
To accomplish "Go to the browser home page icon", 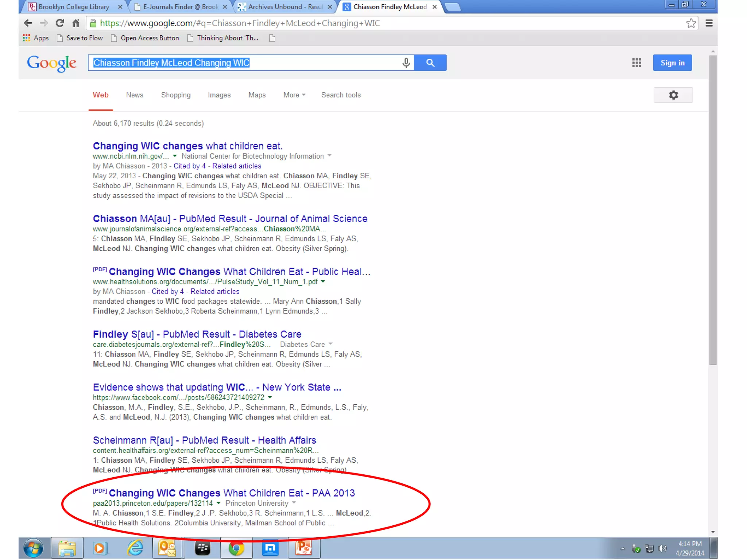I will tap(76, 23).
